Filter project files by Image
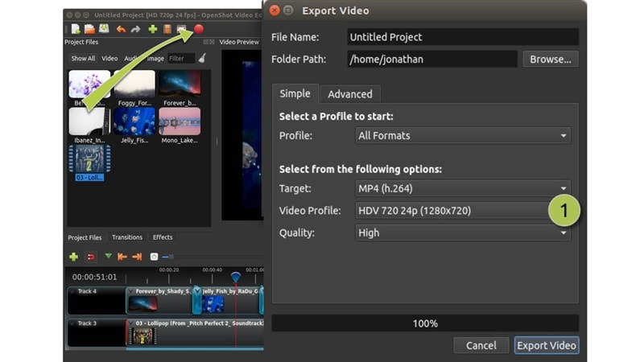This screenshot has width=644, height=362. 155,58
